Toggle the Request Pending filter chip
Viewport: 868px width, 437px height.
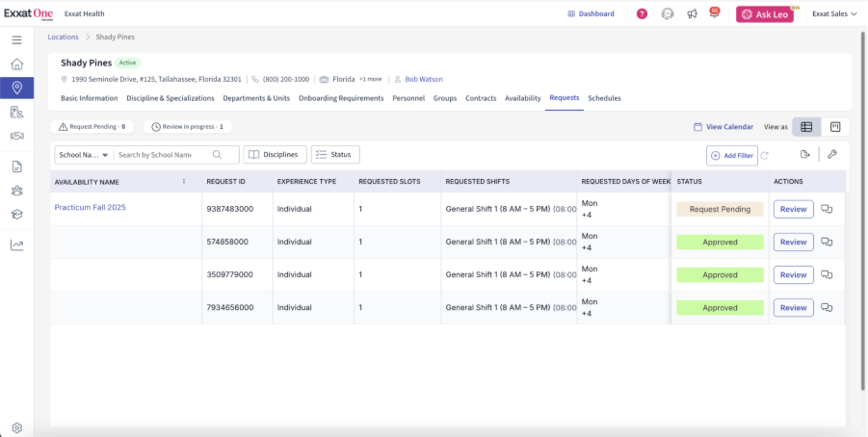[93, 126]
